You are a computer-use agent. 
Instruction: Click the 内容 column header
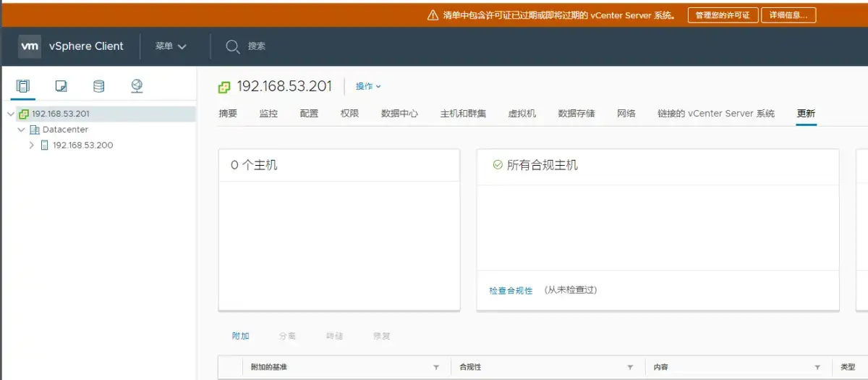[660, 368]
